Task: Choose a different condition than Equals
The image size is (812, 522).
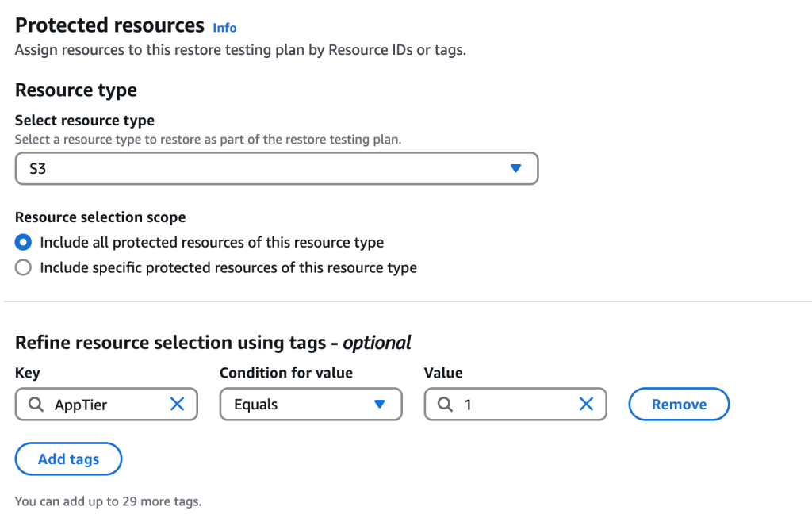Action: point(311,404)
